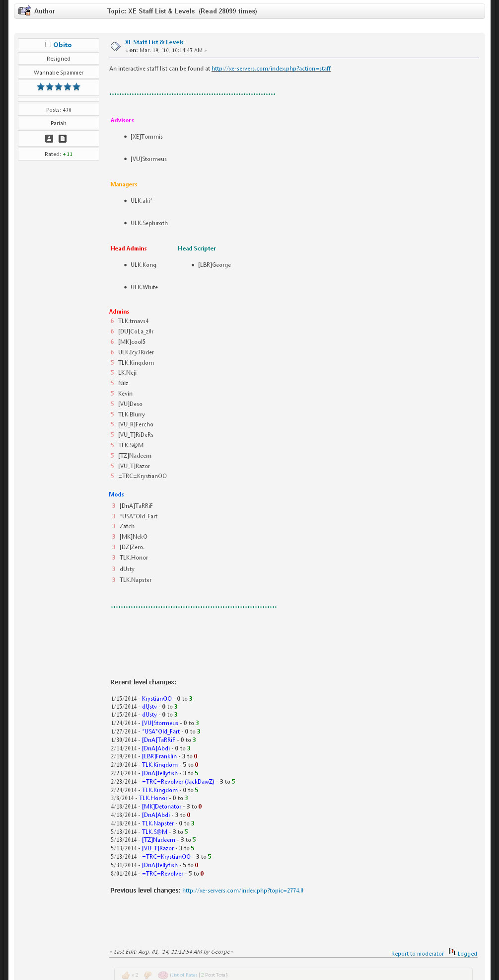This screenshot has height=980, width=499.
Task: Click TLK.tmavs4 in the Admins list
Action: (x=134, y=321)
